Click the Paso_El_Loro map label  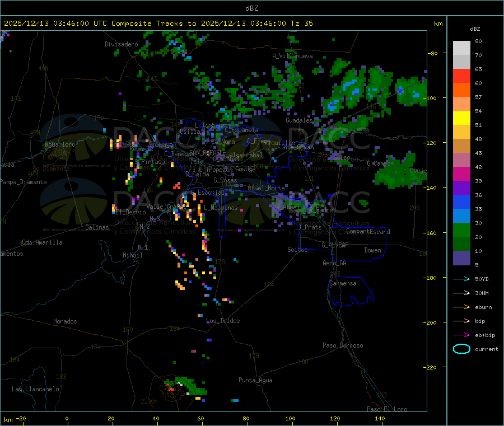click(387, 409)
